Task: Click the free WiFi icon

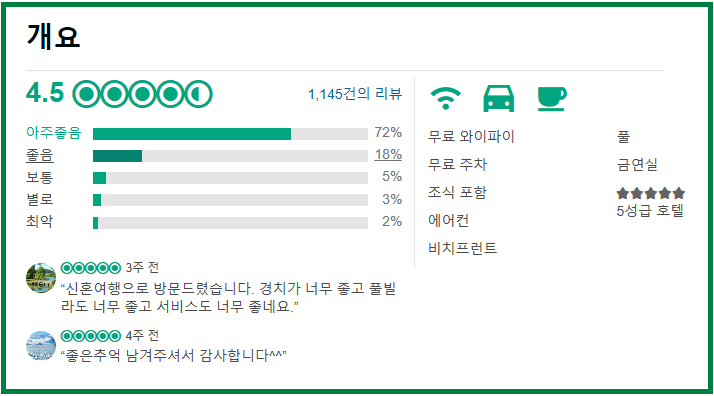Action: click(x=445, y=98)
